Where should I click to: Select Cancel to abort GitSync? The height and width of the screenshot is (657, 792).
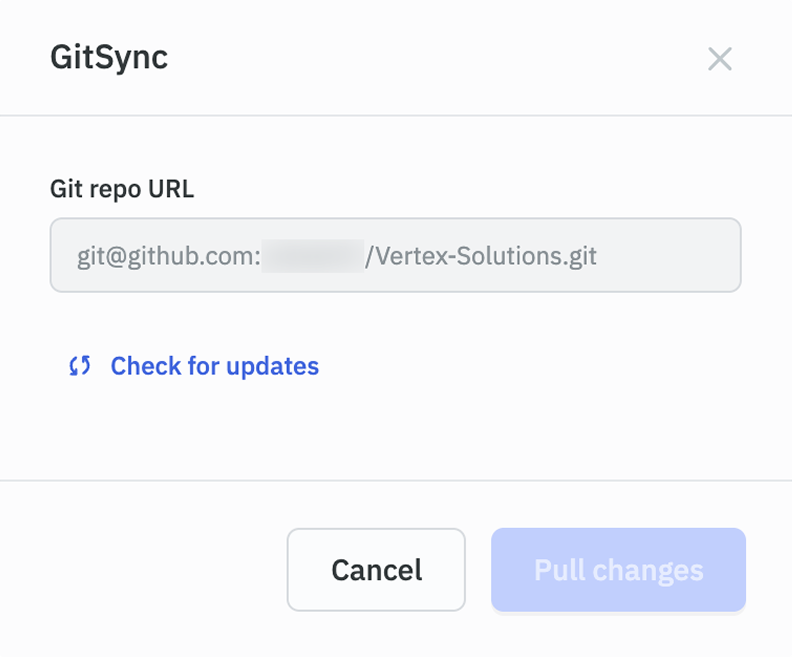(376, 570)
